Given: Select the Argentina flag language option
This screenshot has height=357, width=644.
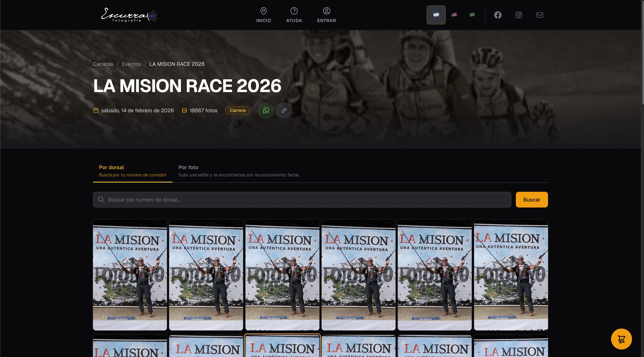Looking at the screenshot, I should (x=436, y=15).
